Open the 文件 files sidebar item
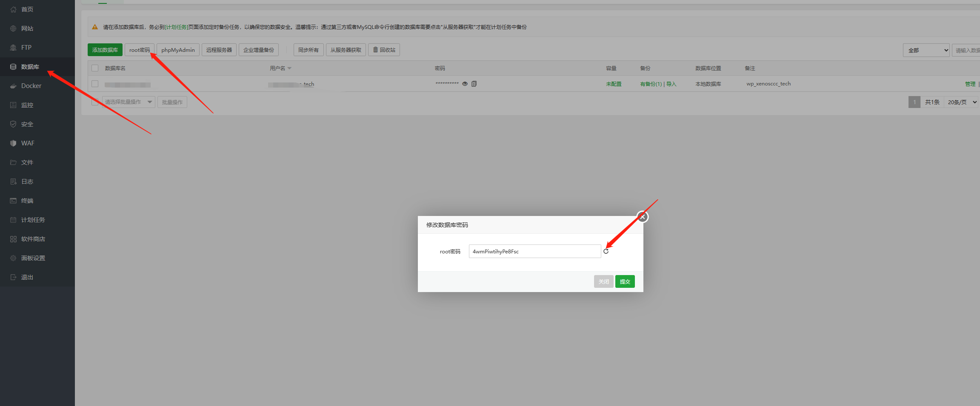Screen dimensions: 980x406 37,162
